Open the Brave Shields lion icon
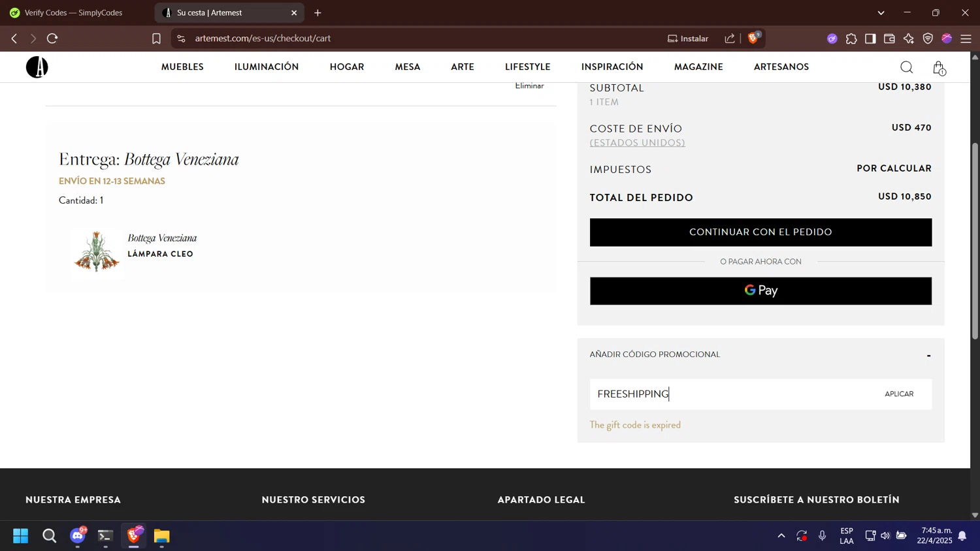 [x=753, y=38]
